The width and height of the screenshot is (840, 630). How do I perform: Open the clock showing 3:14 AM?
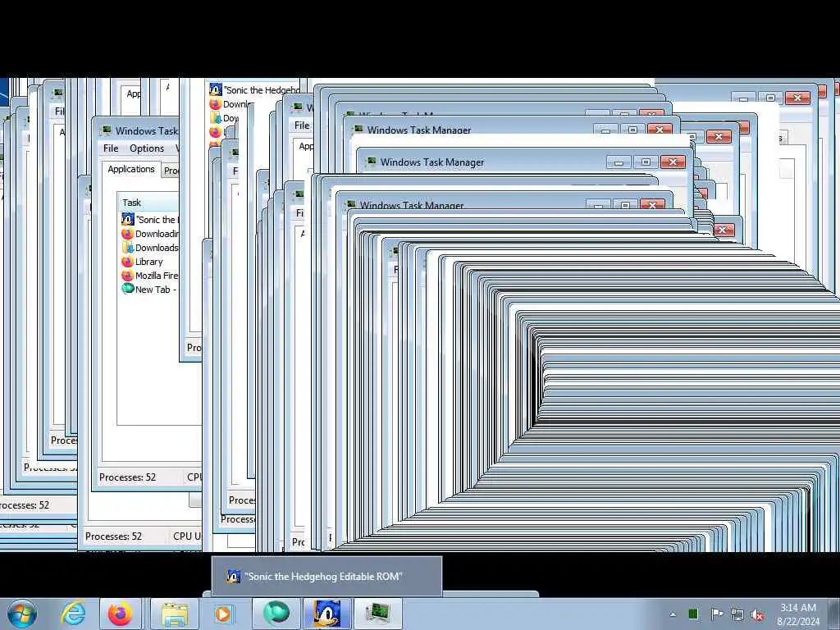(x=797, y=614)
